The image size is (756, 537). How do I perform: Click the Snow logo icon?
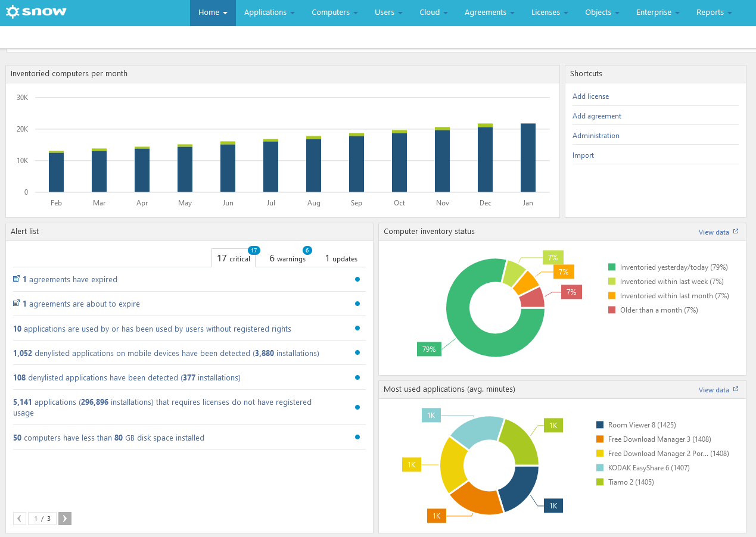[13, 12]
